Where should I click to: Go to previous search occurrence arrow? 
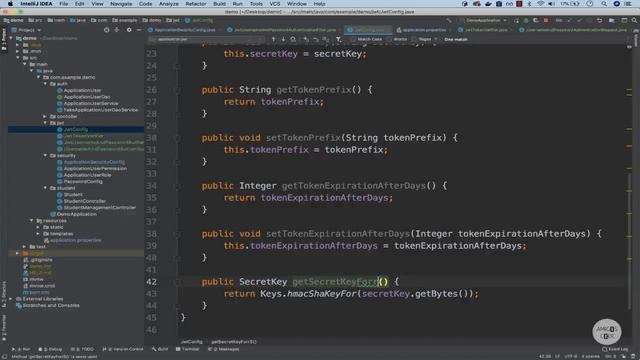(x=273, y=39)
